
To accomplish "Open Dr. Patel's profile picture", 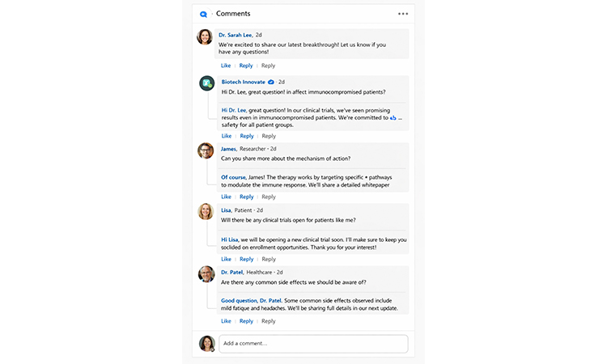I will [x=206, y=274].
